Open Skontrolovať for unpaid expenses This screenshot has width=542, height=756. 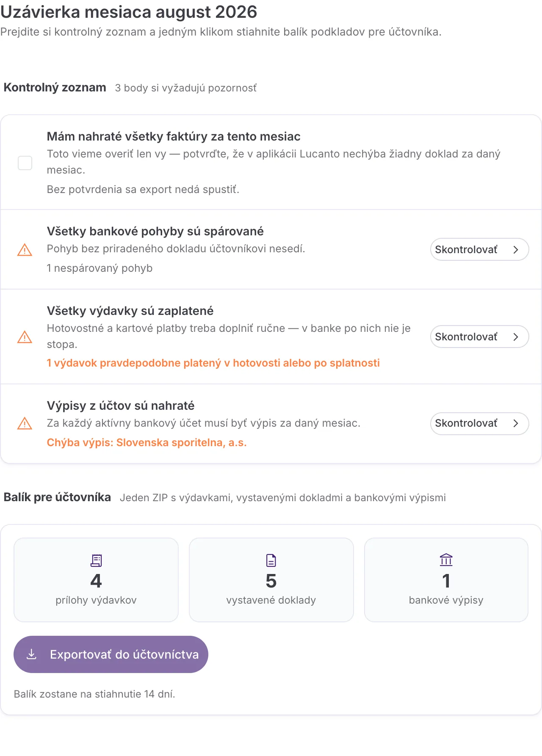(480, 337)
